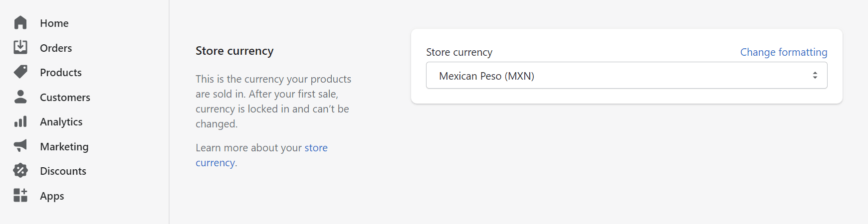This screenshot has height=224, width=868.
Task: Go to Home in sidebar
Action: (x=54, y=23)
